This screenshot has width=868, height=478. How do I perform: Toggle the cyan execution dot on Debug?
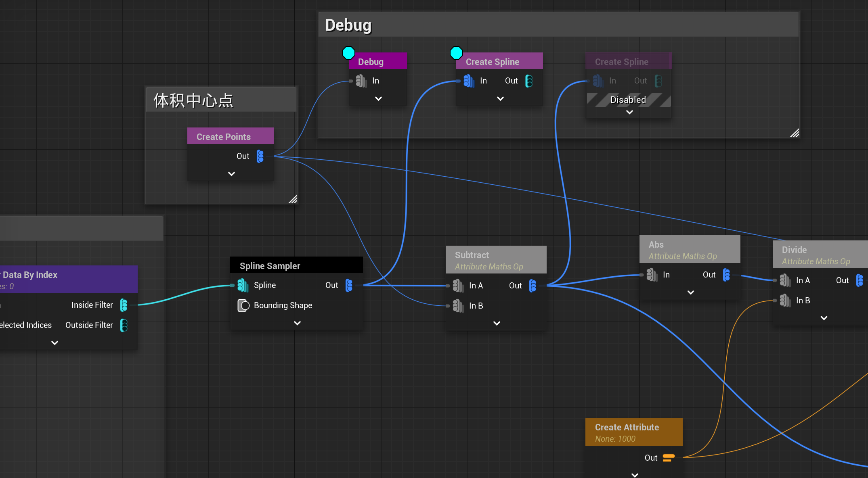(348, 52)
